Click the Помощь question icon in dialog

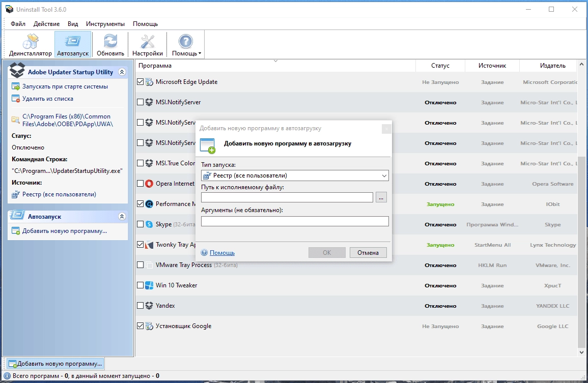point(204,253)
